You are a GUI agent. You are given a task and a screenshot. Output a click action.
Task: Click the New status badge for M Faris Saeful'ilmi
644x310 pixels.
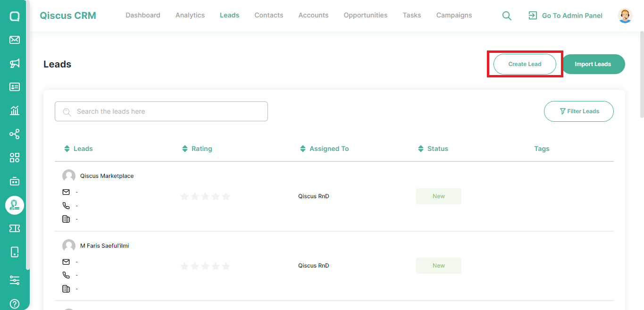(439, 266)
